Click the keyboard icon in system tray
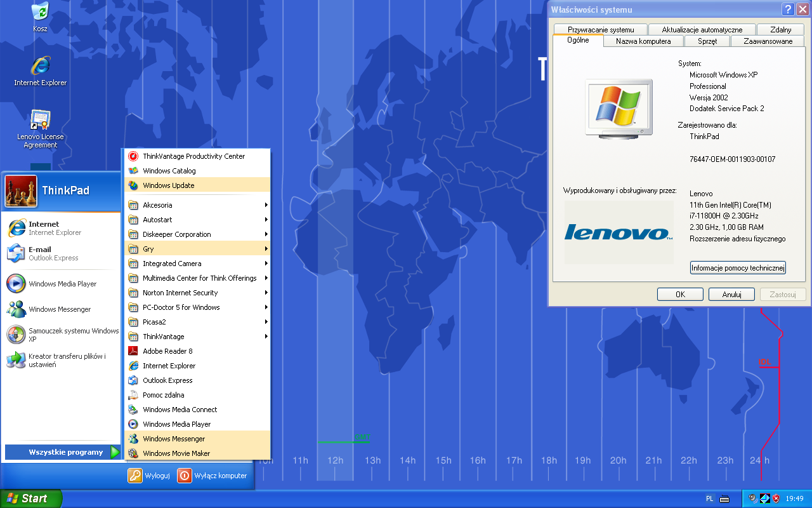Screen dimensions: 812x508 point(724,498)
